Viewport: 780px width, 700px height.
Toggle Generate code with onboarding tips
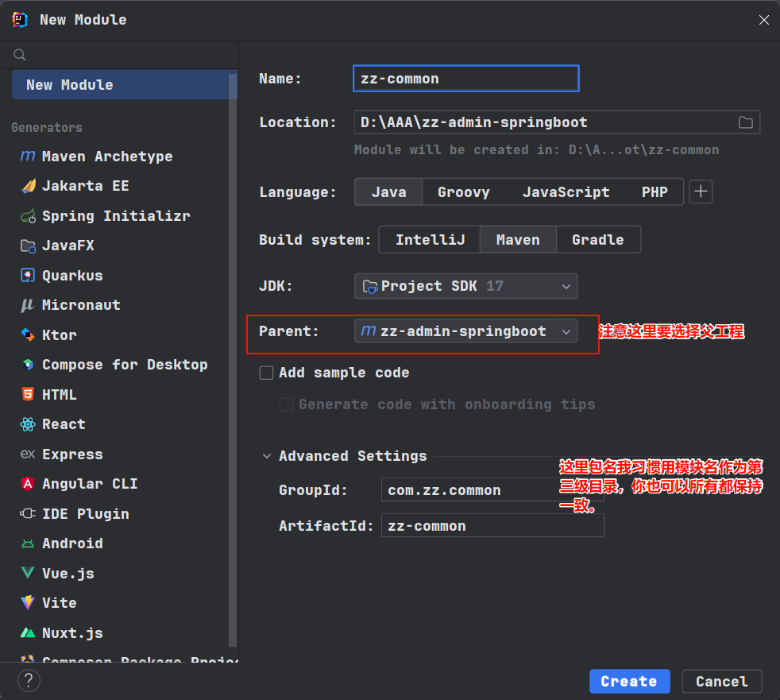[286, 404]
